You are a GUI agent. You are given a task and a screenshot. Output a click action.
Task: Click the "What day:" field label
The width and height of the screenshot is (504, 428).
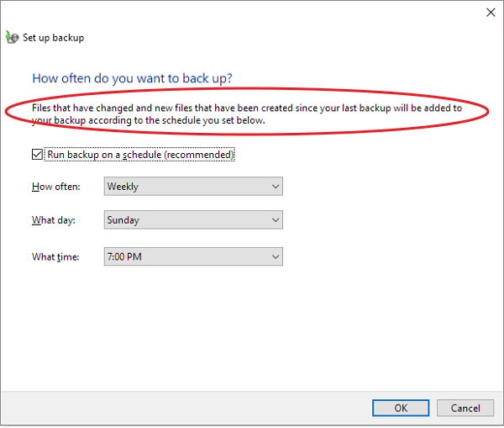[x=54, y=220]
